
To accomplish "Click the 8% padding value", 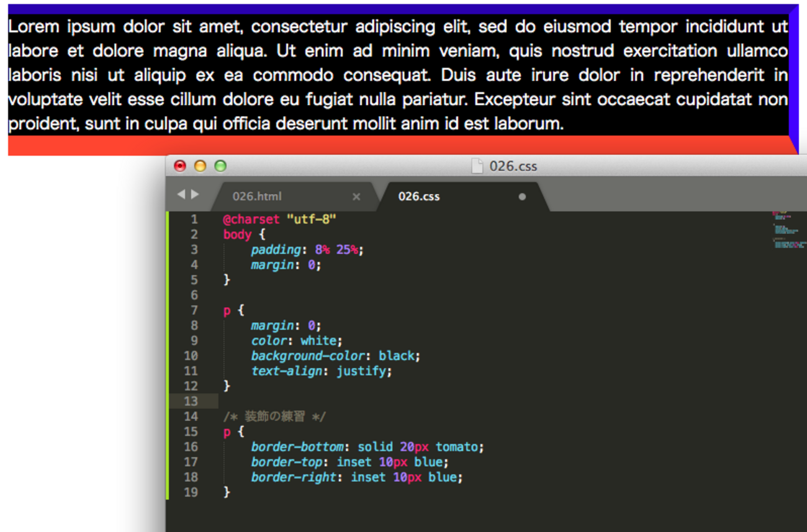I will coord(322,250).
